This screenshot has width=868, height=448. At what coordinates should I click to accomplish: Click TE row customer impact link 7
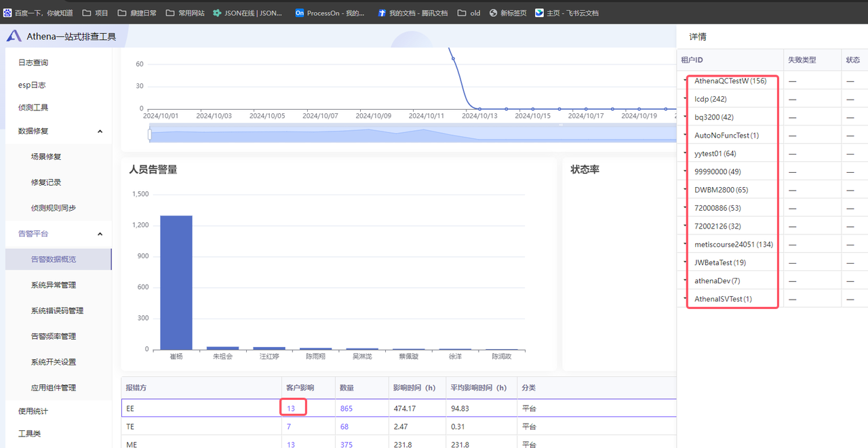(289, 427)
